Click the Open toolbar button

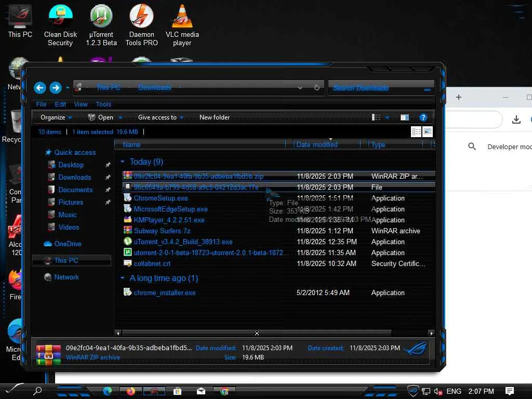[x=101, y=117]
